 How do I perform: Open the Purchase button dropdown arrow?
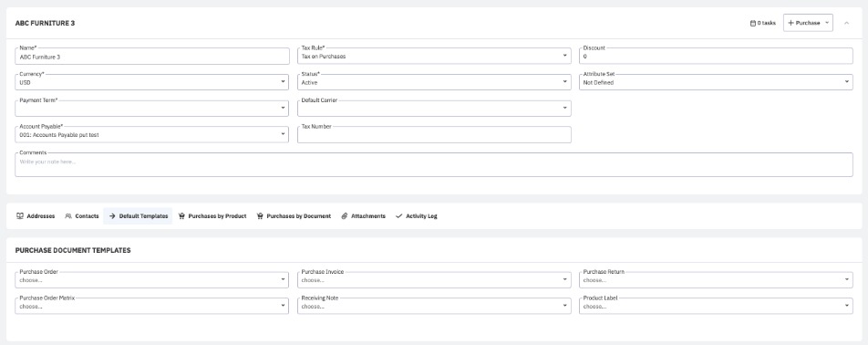(x=826, y=23)
